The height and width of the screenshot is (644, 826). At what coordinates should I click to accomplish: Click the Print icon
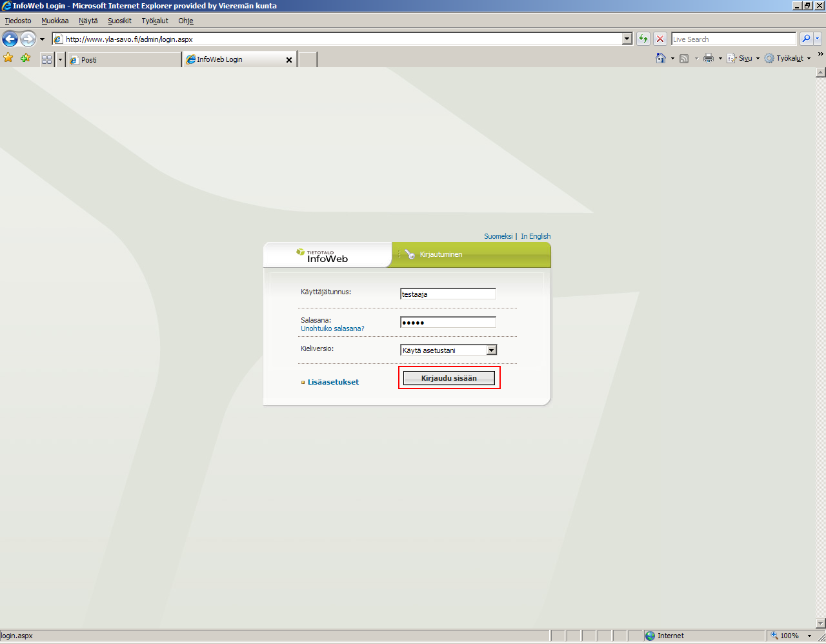point(709,58)
